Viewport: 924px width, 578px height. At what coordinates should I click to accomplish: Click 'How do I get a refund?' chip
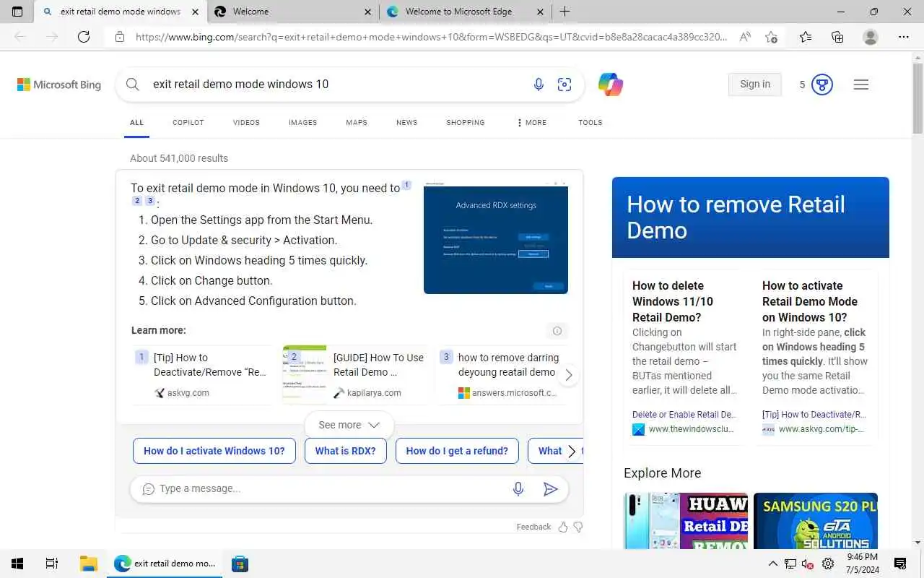pos(457,451)
